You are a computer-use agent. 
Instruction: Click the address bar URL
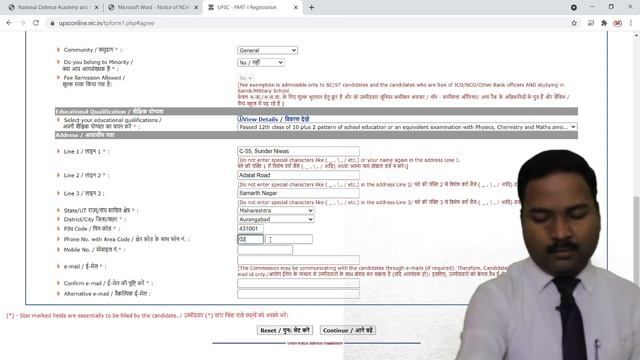click(x=107, y=23)
